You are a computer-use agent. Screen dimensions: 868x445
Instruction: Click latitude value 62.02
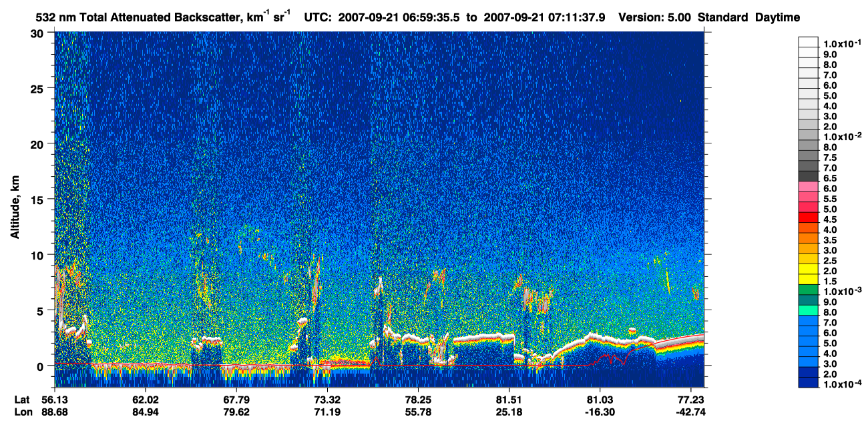pos(145,400)
